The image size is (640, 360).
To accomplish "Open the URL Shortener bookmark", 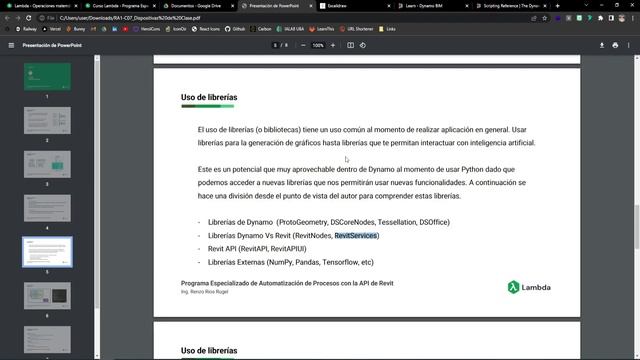I will (356, 29).
